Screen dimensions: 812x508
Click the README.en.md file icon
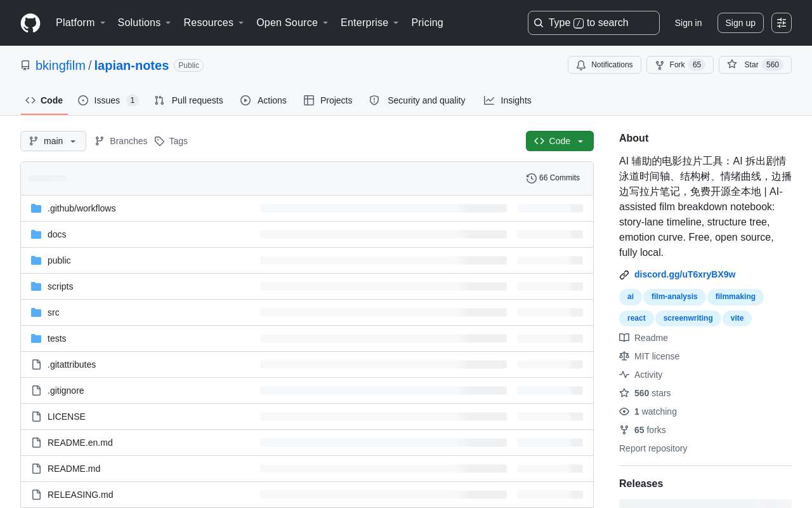[36, 443]
